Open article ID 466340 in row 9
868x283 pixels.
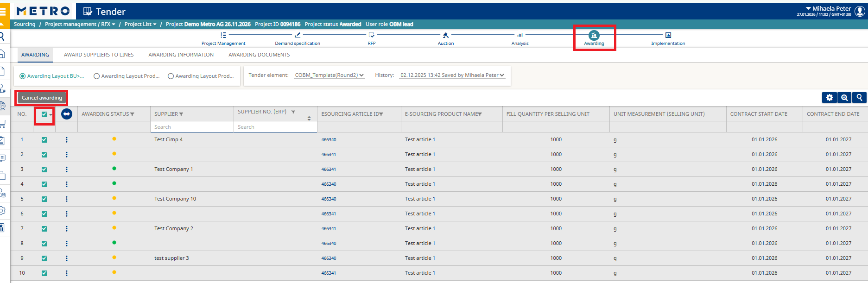click(329, 258)
